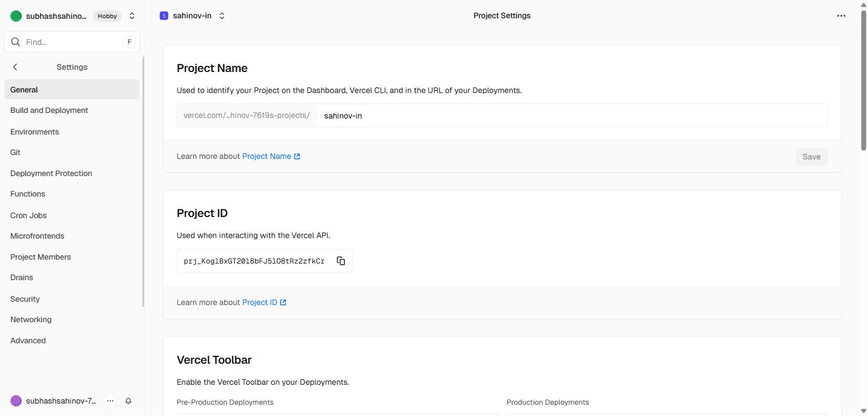The image size is (868, 418).
Task: Click the project name input field
Action: click(x=572, y=116)
